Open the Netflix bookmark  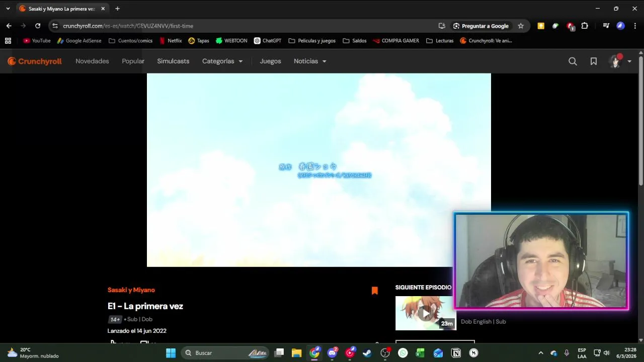[x=171, y=41]
